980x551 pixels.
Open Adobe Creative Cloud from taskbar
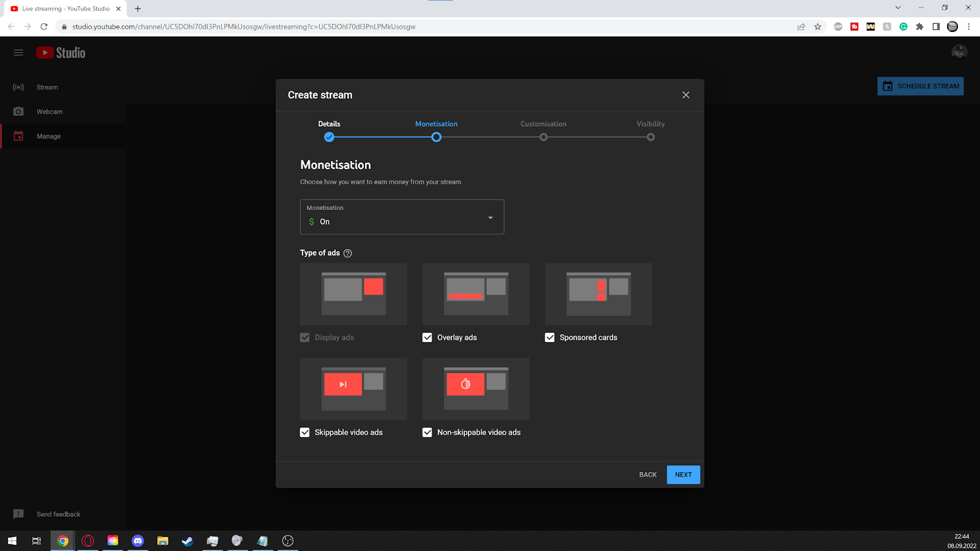click(113, 541)
